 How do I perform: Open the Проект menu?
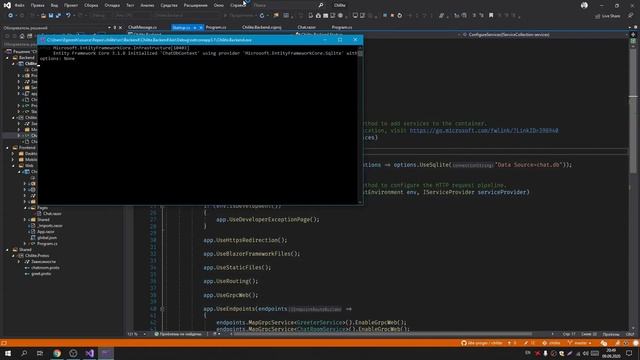tap(71, 5)
